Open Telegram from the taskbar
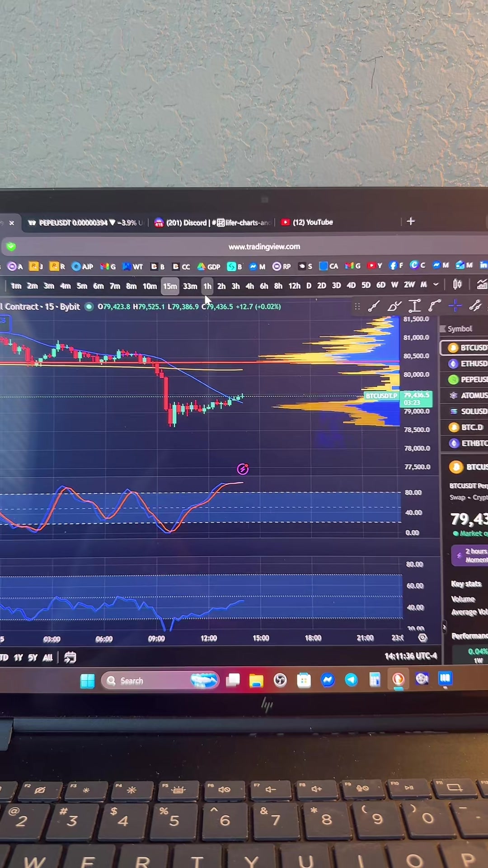 click(351, 679)
